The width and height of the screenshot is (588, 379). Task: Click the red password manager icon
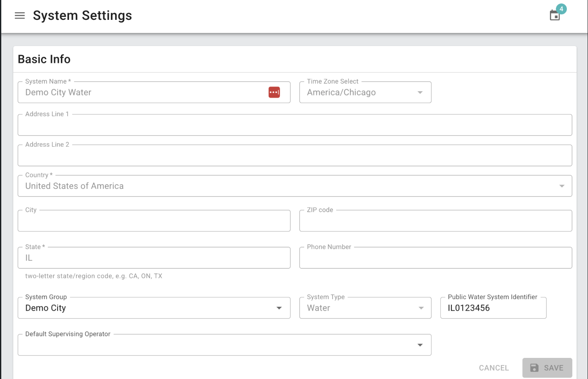(x=274, y=92)
